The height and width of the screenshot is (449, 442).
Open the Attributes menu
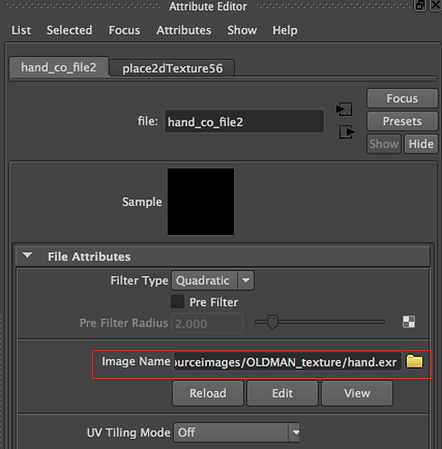pyautogui.click(x=184, y=30)
